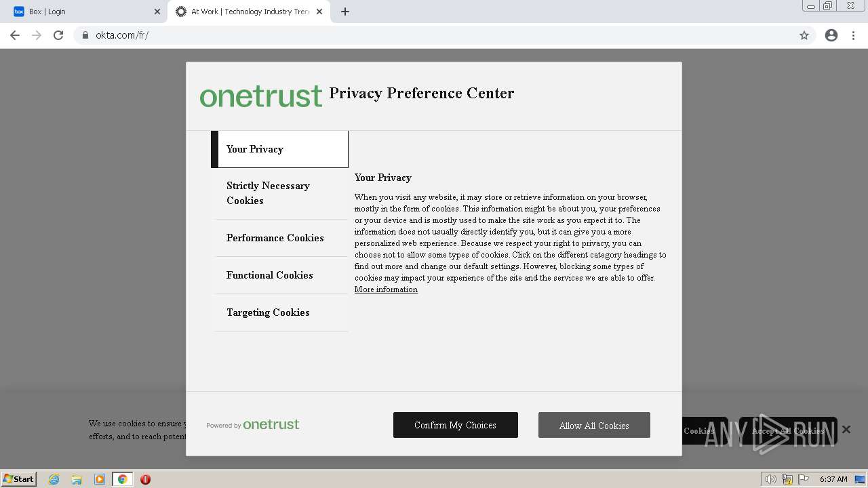View site info via the padlock icon
Screen dimensions: 868x488
(85, 35)
